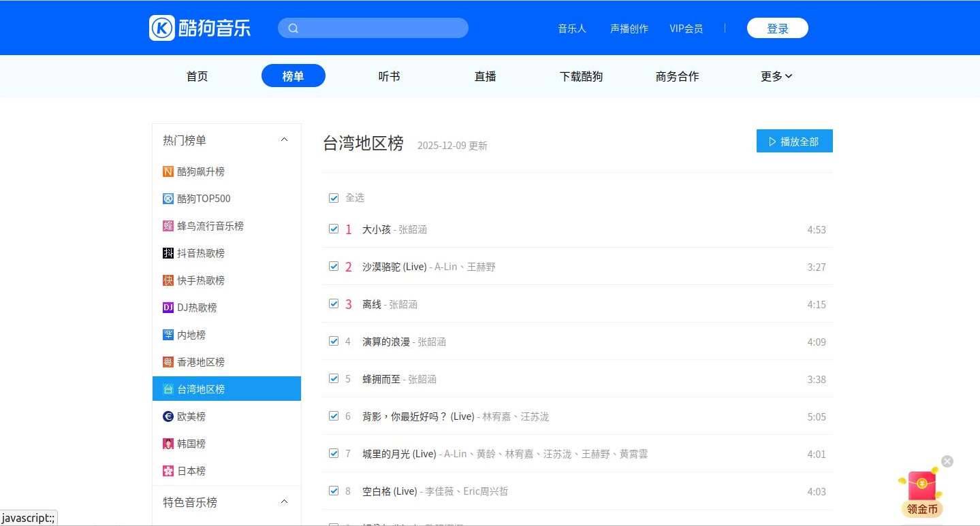The image size is (980, 526).
Task: Click the search magnifier icon
Action: (x=294, y=28)
